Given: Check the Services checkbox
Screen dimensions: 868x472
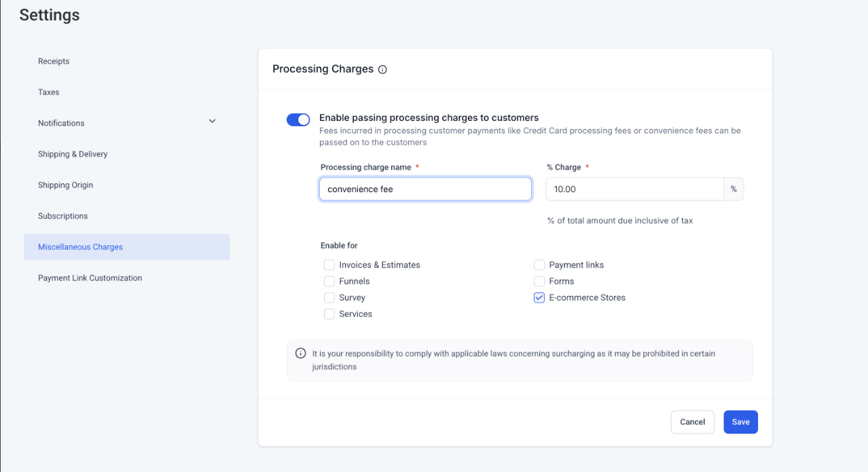Looking at the screenshot, I should coord(329,314).
